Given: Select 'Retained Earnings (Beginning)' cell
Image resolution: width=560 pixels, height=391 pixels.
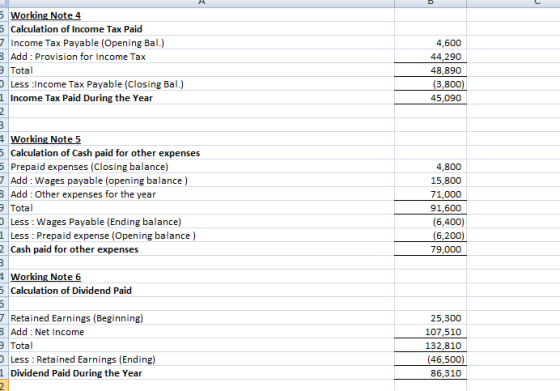Looking at the screenshot, I should (201, 318).
